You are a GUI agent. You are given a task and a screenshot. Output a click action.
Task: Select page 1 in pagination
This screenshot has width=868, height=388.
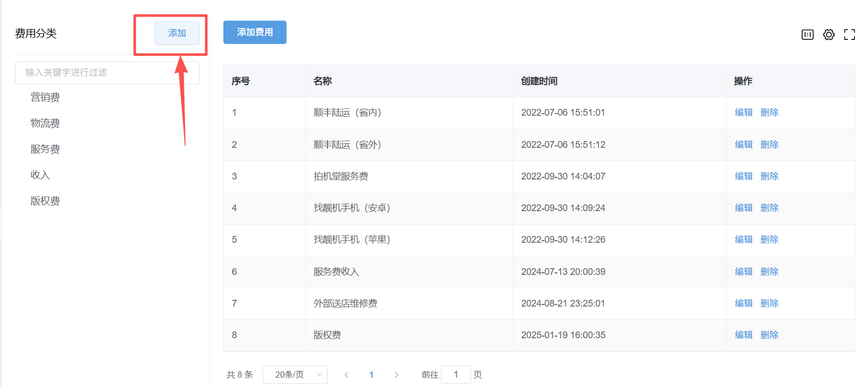[371, 375]
